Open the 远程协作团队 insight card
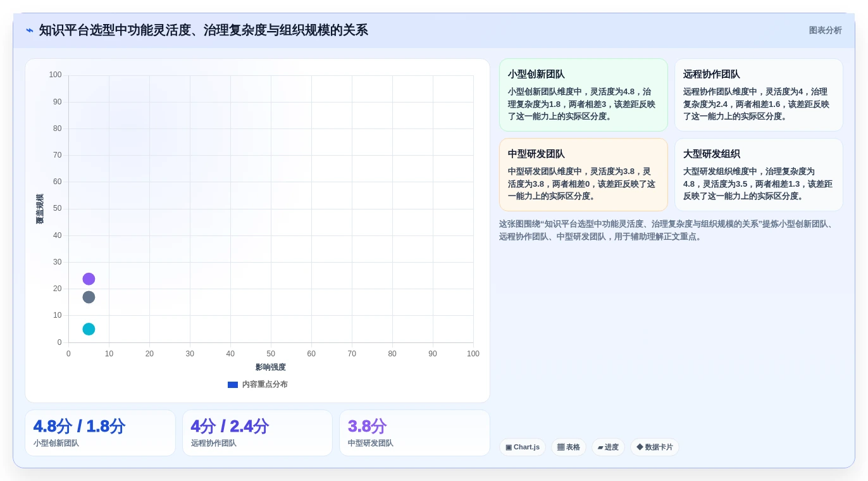868x481 pixels. (759, 95)
